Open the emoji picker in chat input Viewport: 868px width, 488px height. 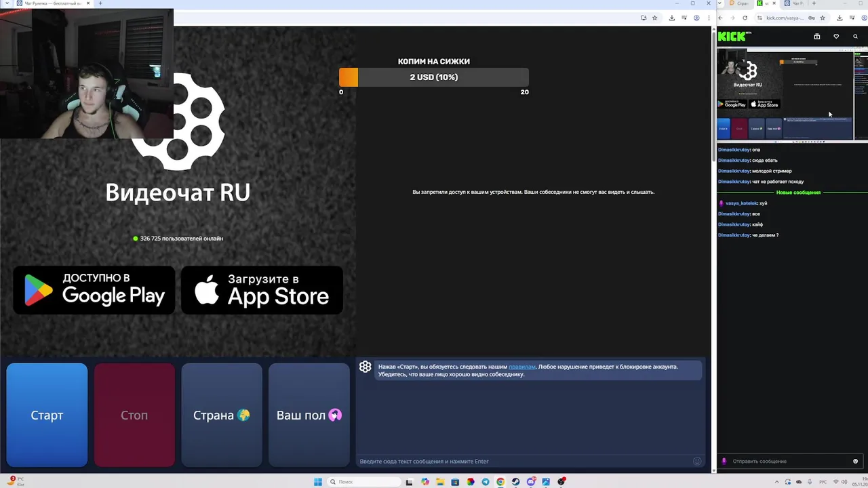click(x=697, y=461)
